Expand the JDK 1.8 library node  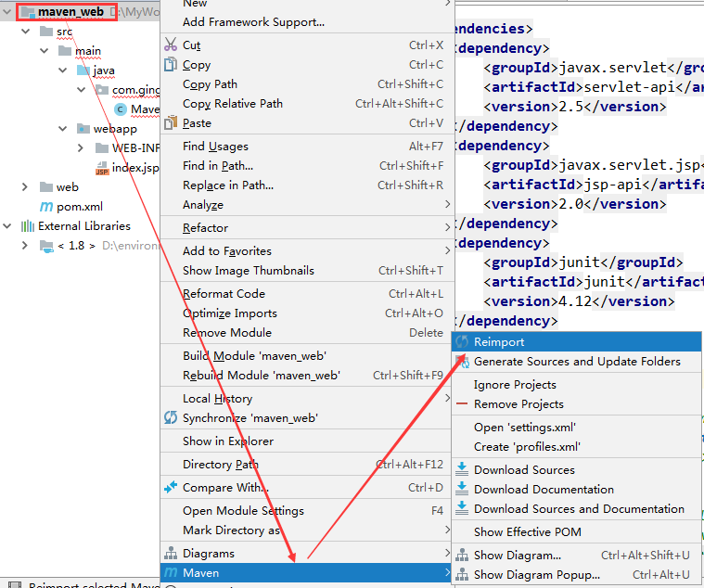(x=25, y=246)
